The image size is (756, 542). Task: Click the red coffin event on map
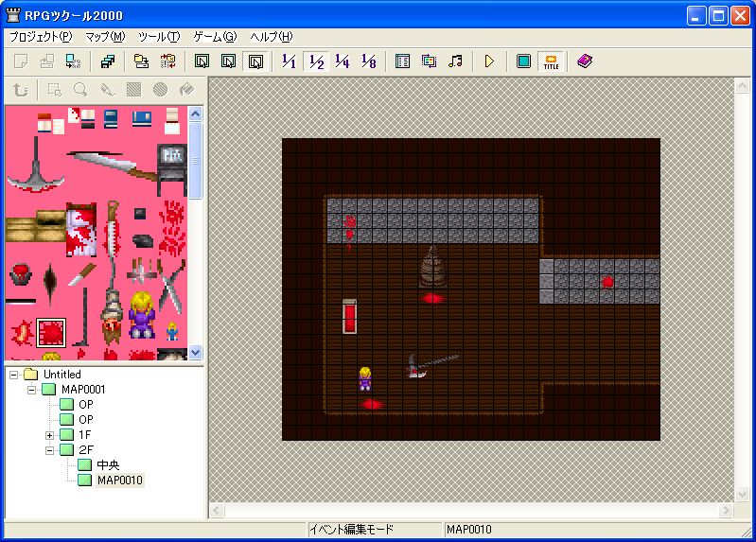(x=349, y=316)
